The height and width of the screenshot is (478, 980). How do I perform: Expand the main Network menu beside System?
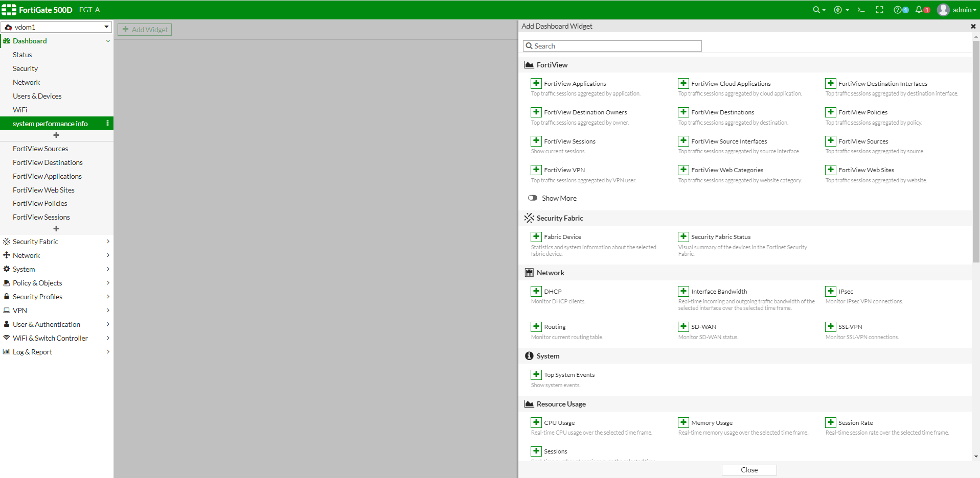(x=56, y=255)
